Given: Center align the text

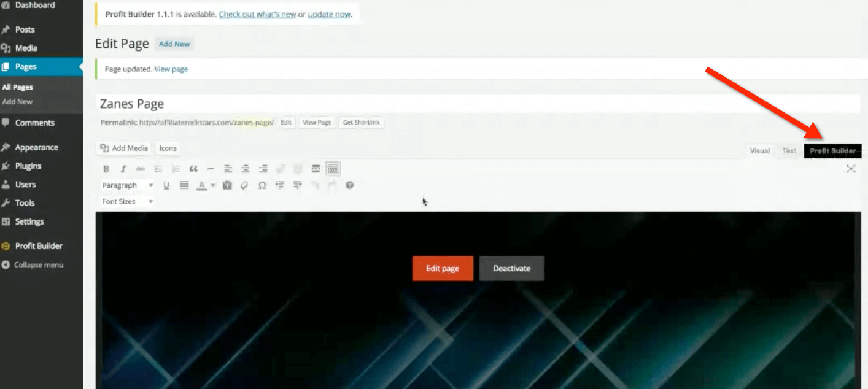Looking at the screenshot, I should coord(246,169).
